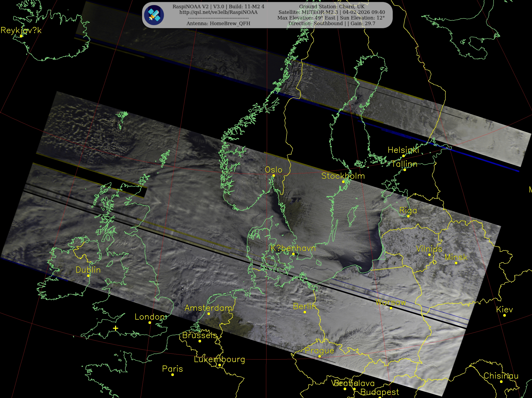532x398 pixels.
Task: Click the RaspiNOAA satellite logo icon
Action: [154, 15]
